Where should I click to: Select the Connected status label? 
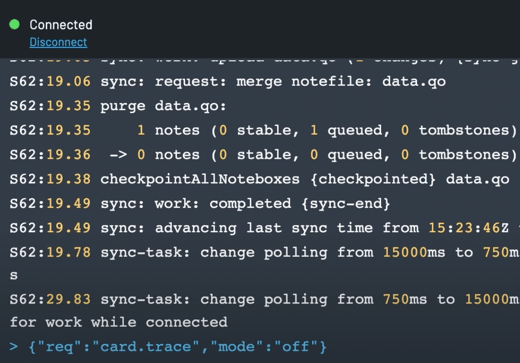(x=61, y=25)
